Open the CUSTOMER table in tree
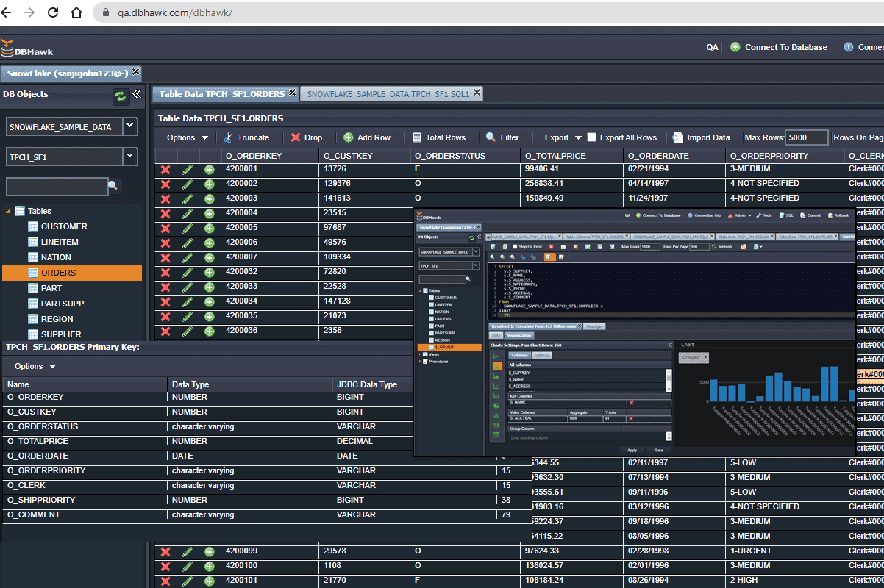Image resolution: width=884 pixels, height=588 pixels. point(64,226)
